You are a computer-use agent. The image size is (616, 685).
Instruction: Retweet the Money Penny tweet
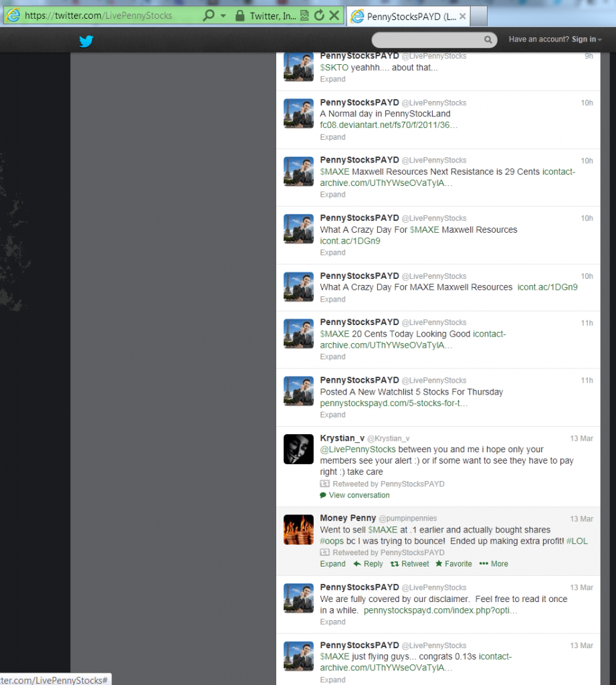tap(410, 564)
